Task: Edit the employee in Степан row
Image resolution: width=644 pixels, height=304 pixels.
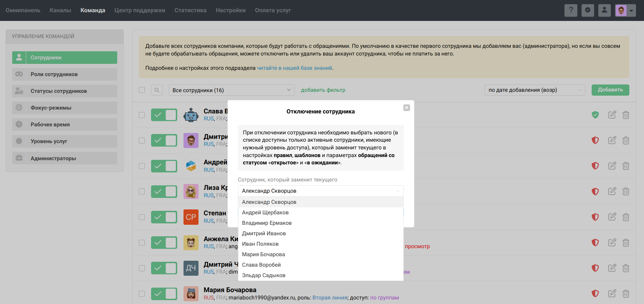Action: [612, 217]
